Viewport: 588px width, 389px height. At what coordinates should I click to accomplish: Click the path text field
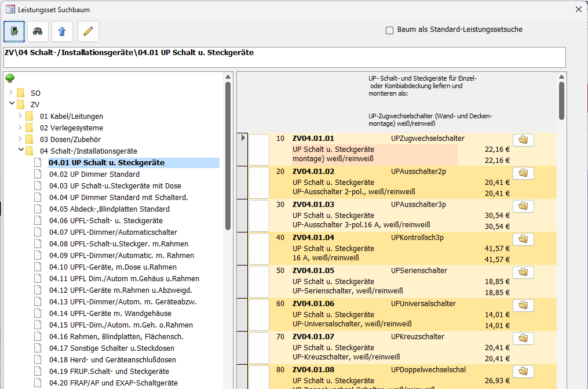(284, 57)
